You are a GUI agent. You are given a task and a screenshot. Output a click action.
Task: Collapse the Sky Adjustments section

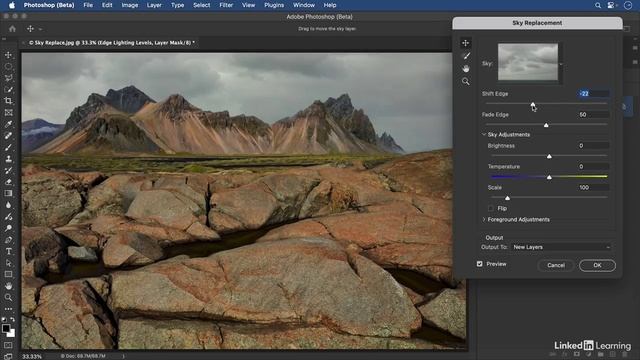[484, 134]
